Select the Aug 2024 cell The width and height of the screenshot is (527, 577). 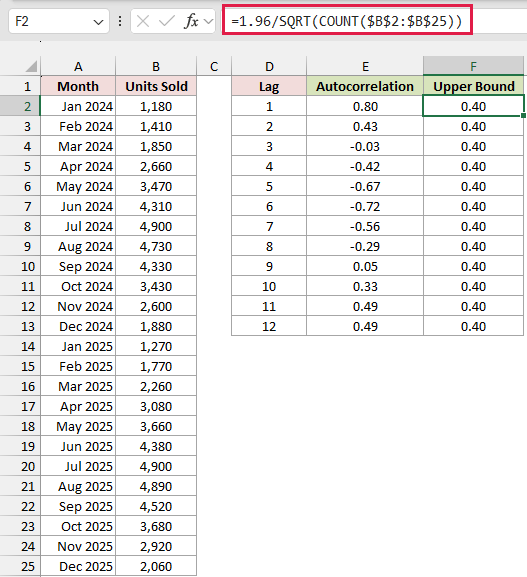pyautogui.click(x=78, y=246)
